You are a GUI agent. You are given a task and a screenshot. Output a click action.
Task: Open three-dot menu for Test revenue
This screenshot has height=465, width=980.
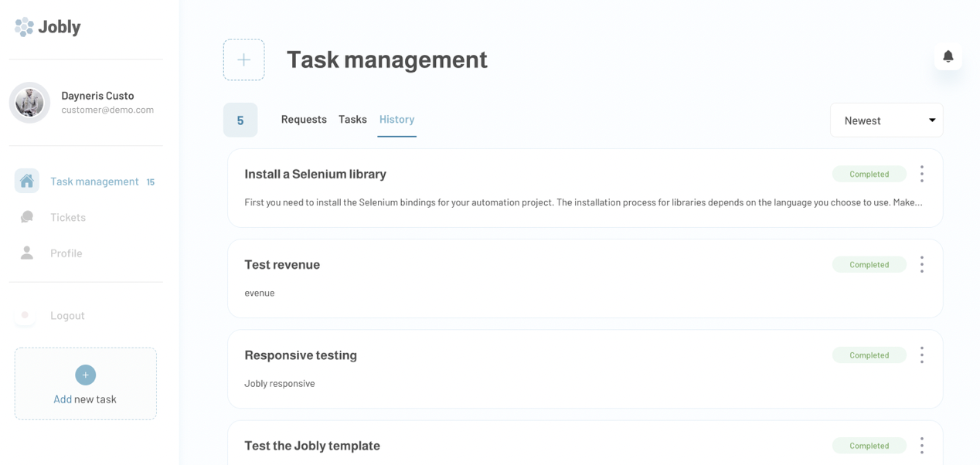tap(921, 265)
